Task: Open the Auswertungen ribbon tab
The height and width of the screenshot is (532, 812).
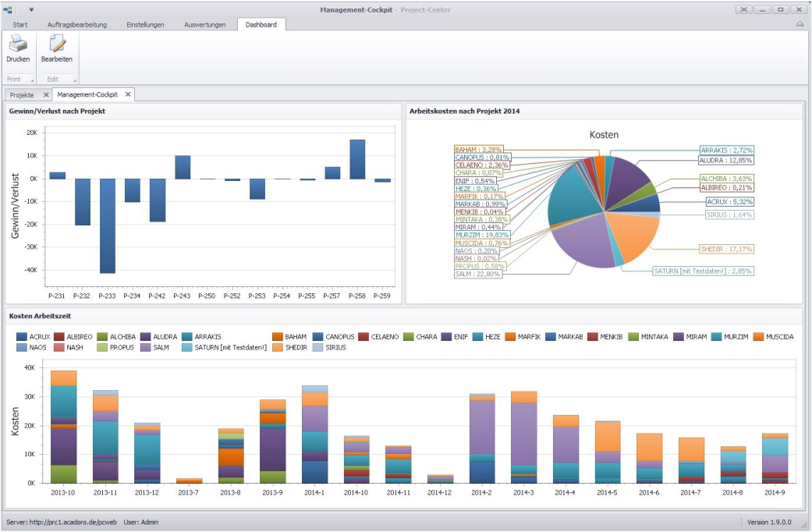Action: [204, 24]
